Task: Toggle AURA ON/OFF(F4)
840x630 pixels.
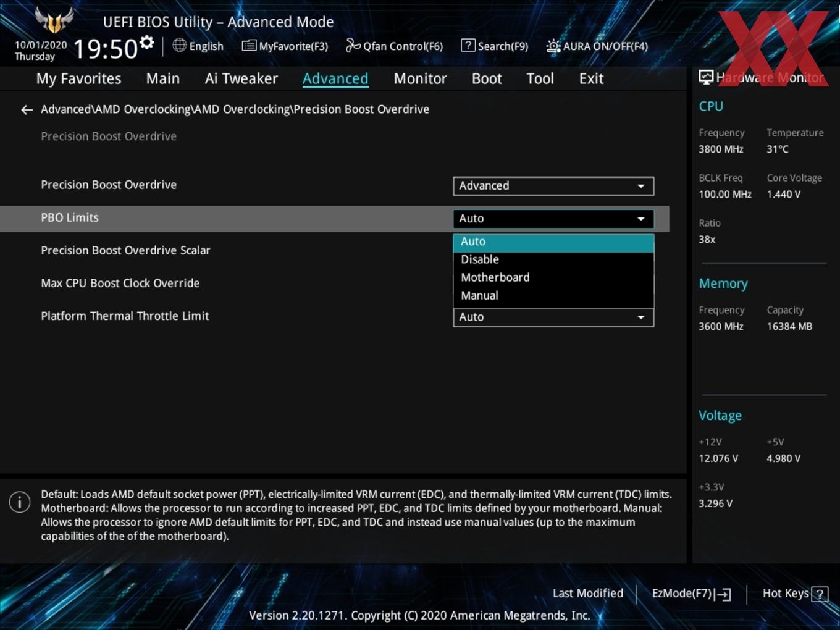Action: pos(597,46)
